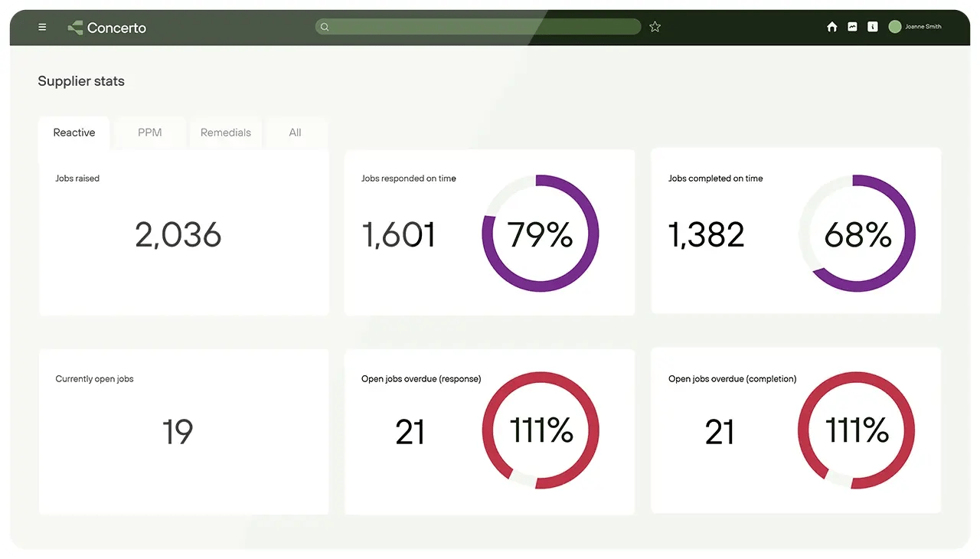Click the 19 open jobs value
The image size is (980, 559).
tap(178, 432)
